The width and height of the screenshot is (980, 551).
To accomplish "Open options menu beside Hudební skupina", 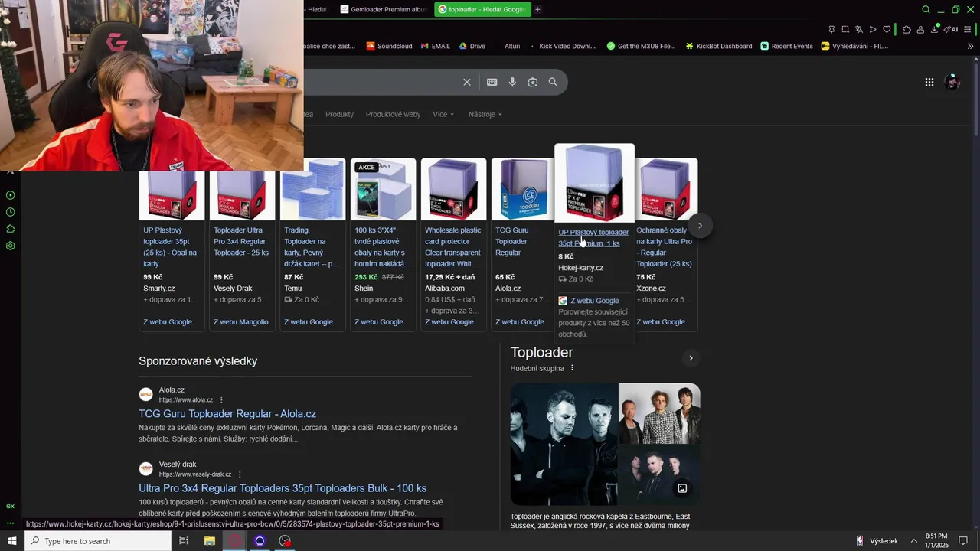I will coord(572,368).
